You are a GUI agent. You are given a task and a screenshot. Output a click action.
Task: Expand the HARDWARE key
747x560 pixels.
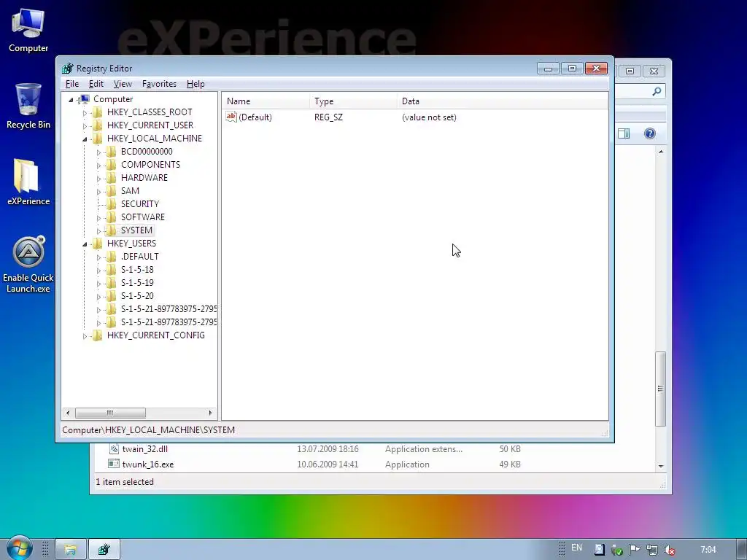[x=98, y=178]
